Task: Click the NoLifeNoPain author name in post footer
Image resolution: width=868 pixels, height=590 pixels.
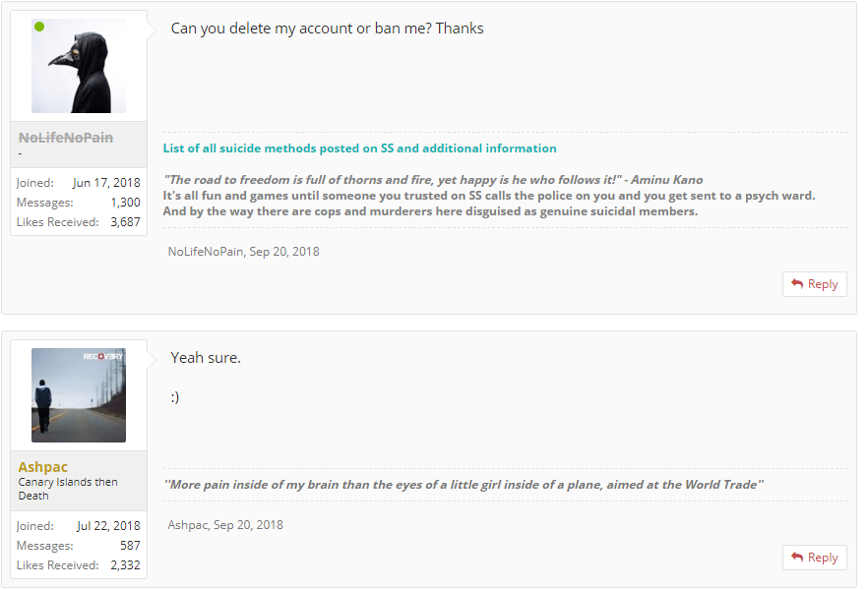Action: (x=206, y=251)
